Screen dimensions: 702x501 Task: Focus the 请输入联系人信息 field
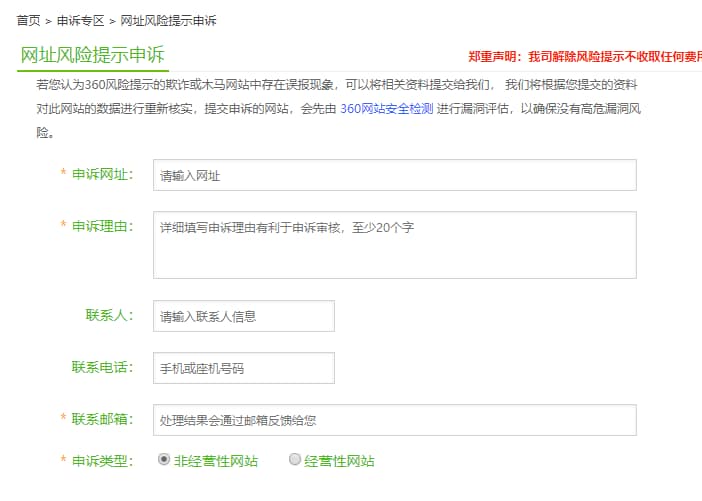(x=243, y=316)
